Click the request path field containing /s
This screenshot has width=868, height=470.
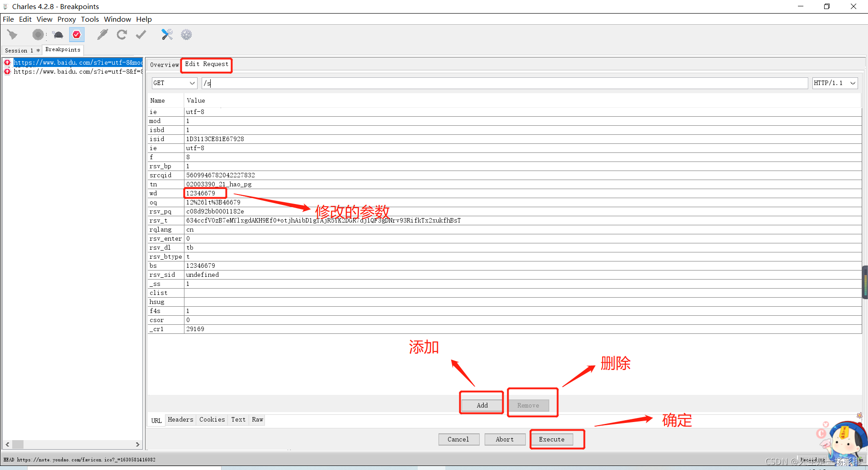[505, 83]
